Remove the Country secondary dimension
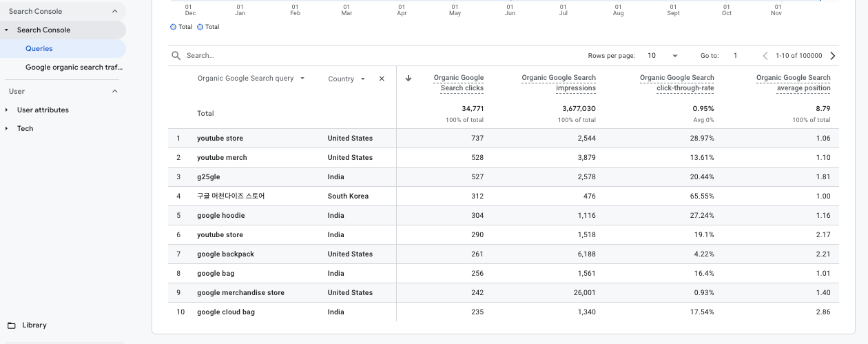 [x=382, y=79]
